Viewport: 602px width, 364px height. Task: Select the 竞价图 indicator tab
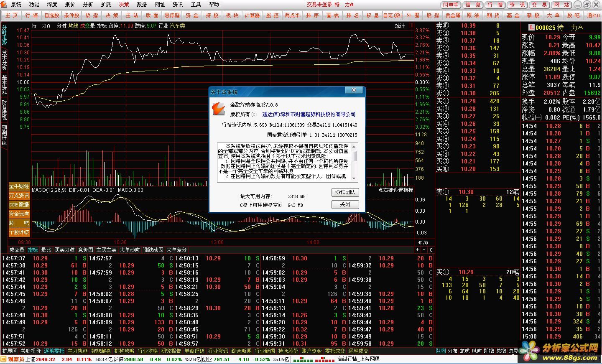[x=85, y=249]
